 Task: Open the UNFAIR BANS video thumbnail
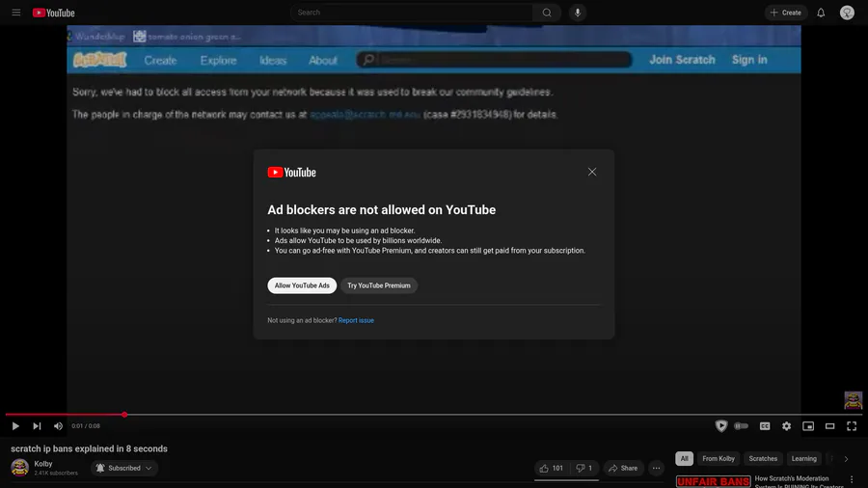tap(713, 481)
